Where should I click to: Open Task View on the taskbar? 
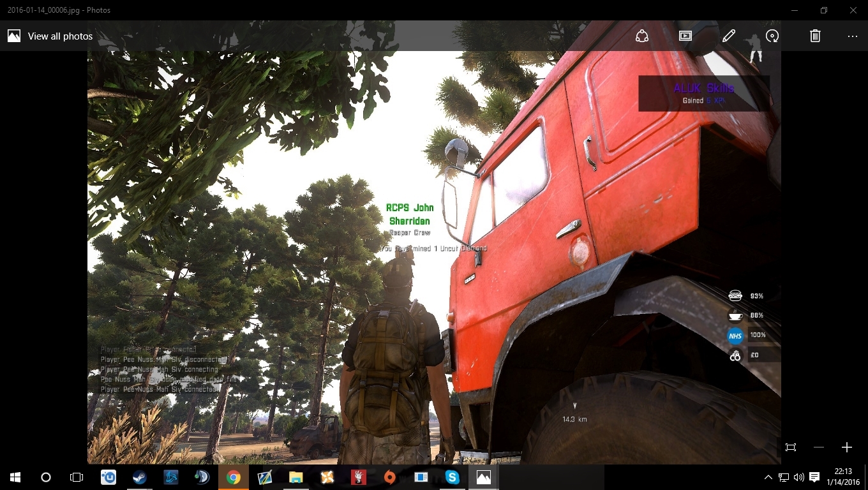pos(77,477)
